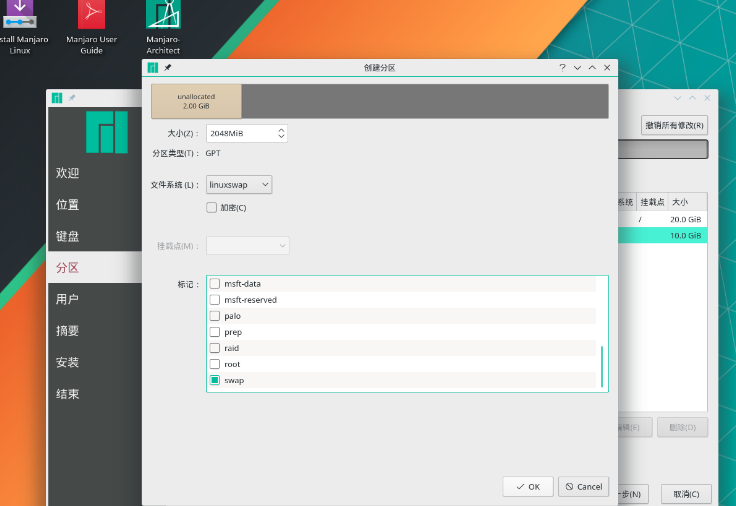Check the prep flag
Screen dimensions: 736x506
(x=215, y=332)
